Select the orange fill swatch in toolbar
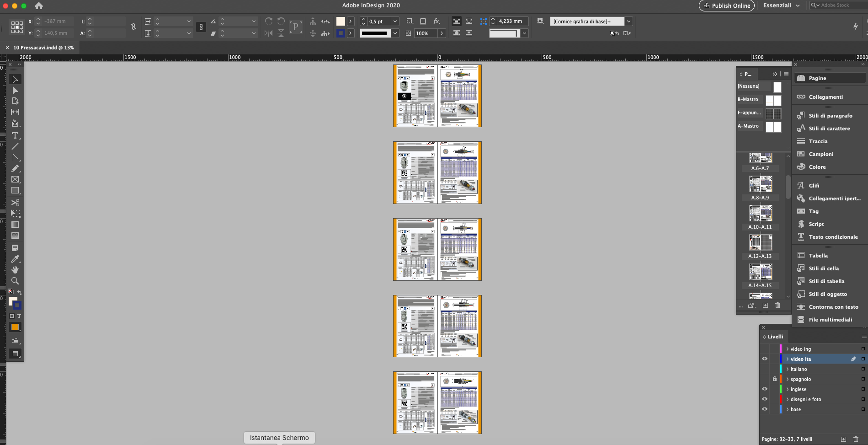The width and height of the screenshot is (868, 445). point(15,327)
